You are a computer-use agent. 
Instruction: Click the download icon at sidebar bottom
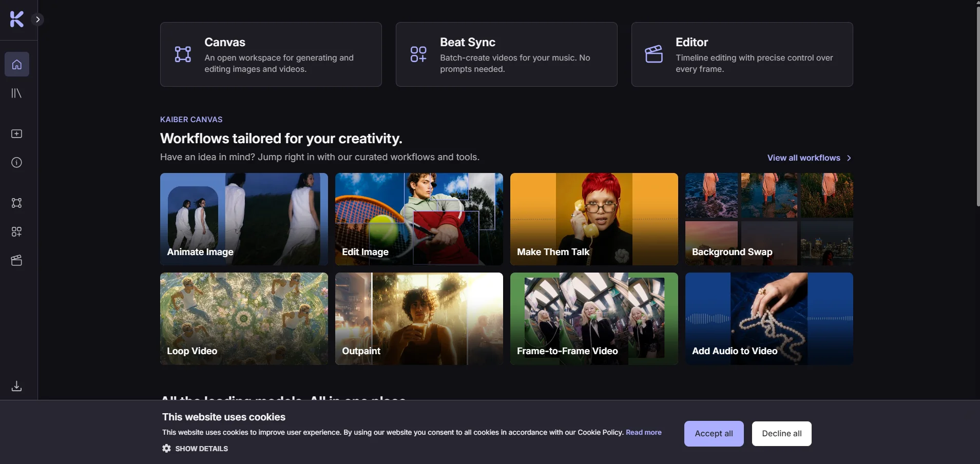point(17,386)
